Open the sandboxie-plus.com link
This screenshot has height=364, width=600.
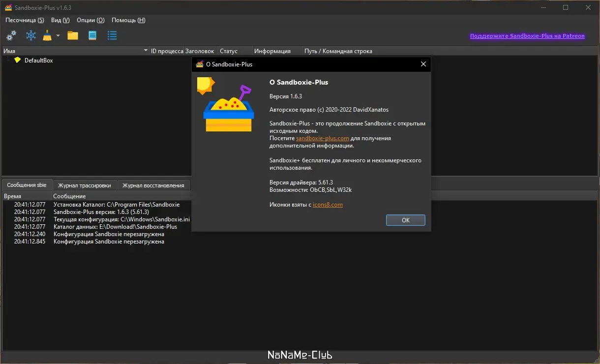[x=323, y=138]
